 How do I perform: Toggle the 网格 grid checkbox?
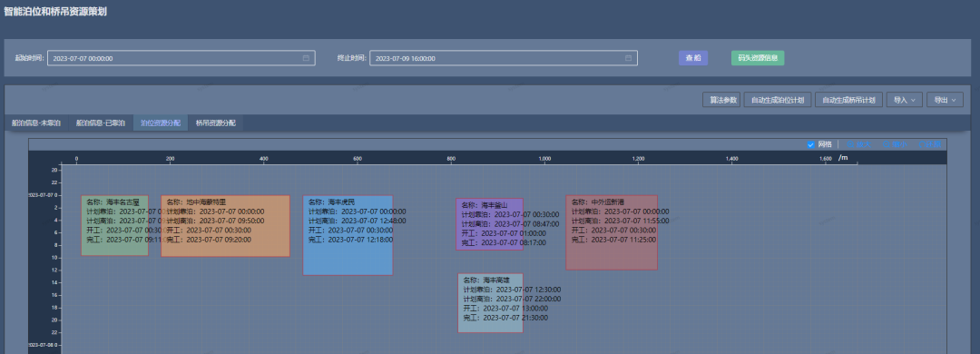pyautogui.click(x=810, y=144)
